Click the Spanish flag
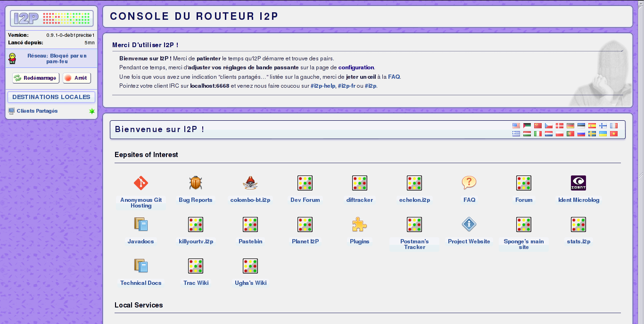This screenshot has height=324, width=644. pyautogui.click(x=592, y=126)
